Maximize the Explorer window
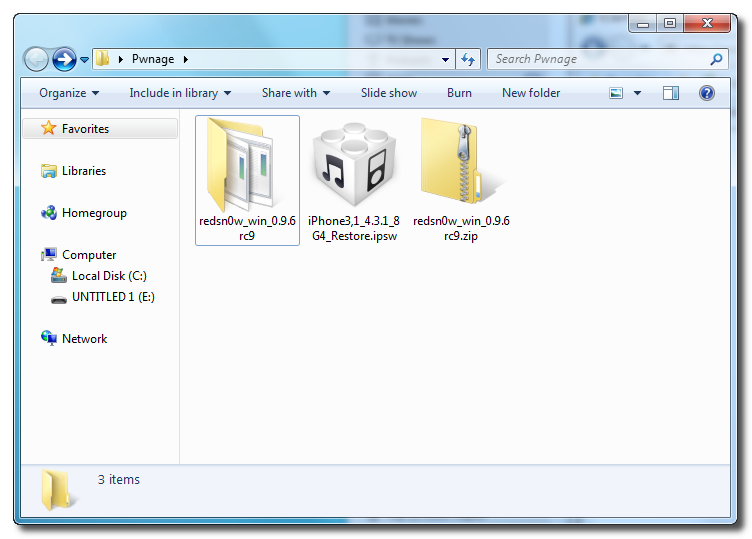The height and width of the screenshot is (539, 752). click(x=670, y=23)
